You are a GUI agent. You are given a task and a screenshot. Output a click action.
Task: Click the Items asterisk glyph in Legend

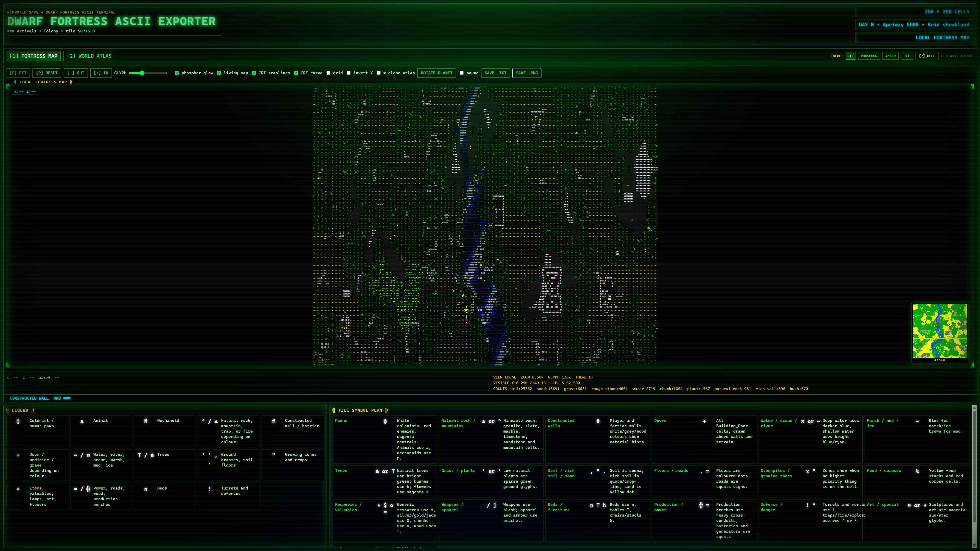pyautogui.click(x=18, y=489)
